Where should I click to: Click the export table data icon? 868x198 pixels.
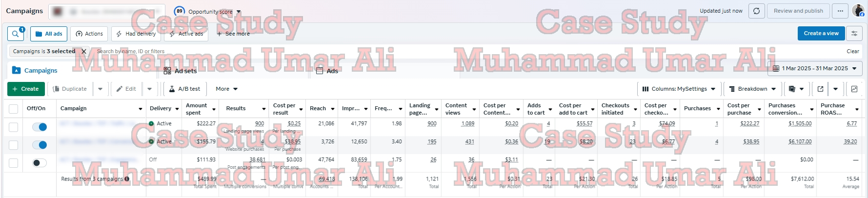pos(820,89)
